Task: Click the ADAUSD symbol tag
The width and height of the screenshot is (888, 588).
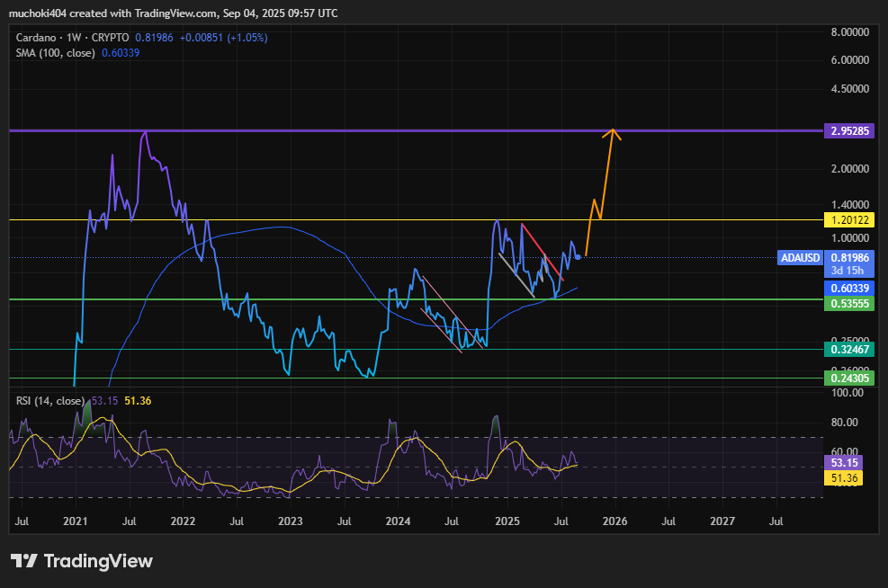Action: coord(800,257)
